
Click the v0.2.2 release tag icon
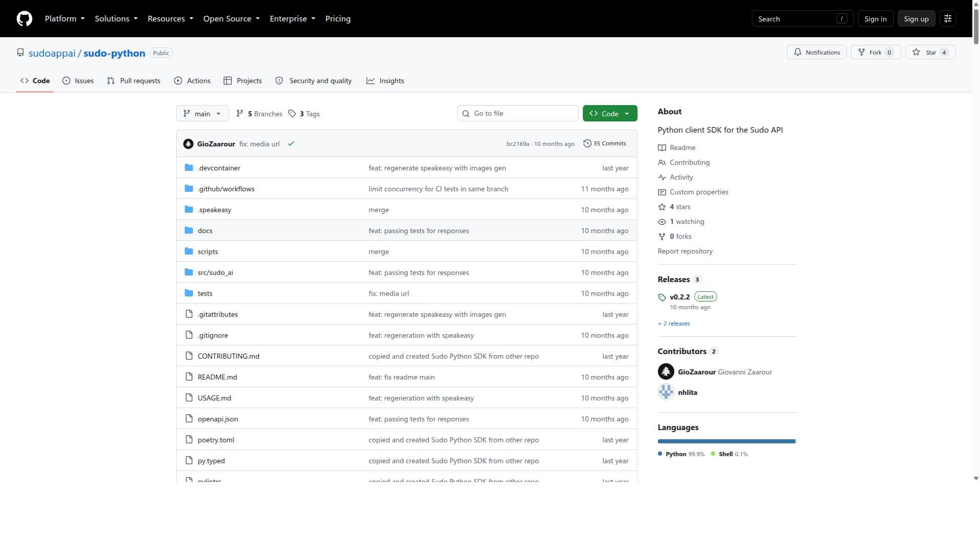(x=662, y=297)
